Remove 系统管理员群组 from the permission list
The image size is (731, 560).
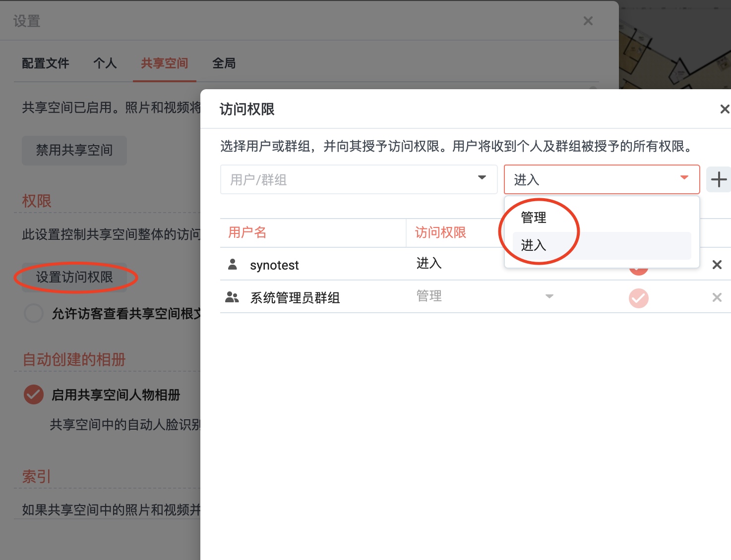click(x=717, y=297)
